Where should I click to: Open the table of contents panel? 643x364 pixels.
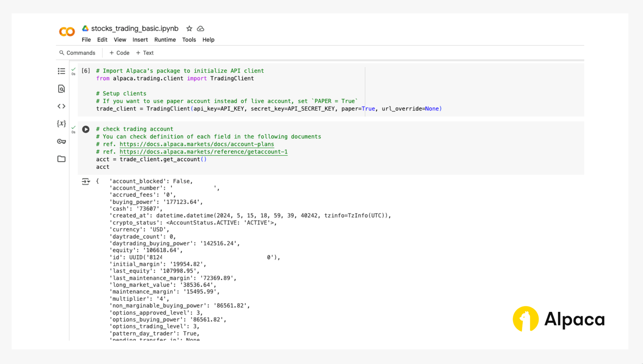(x=61, y=71)
